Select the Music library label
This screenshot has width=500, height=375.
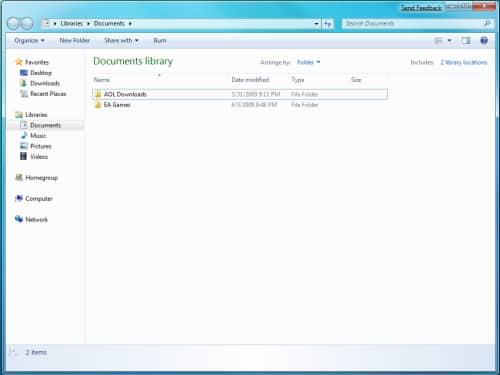coord(38,136)
